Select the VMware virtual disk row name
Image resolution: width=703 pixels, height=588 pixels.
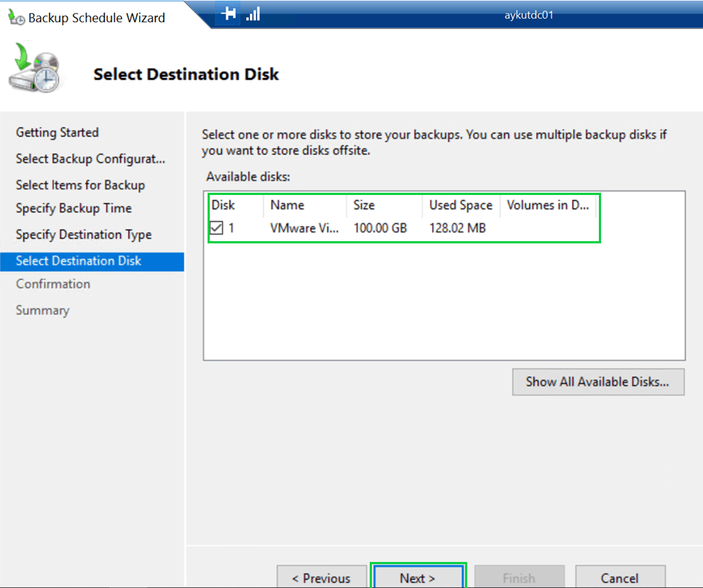click(304, 229)
